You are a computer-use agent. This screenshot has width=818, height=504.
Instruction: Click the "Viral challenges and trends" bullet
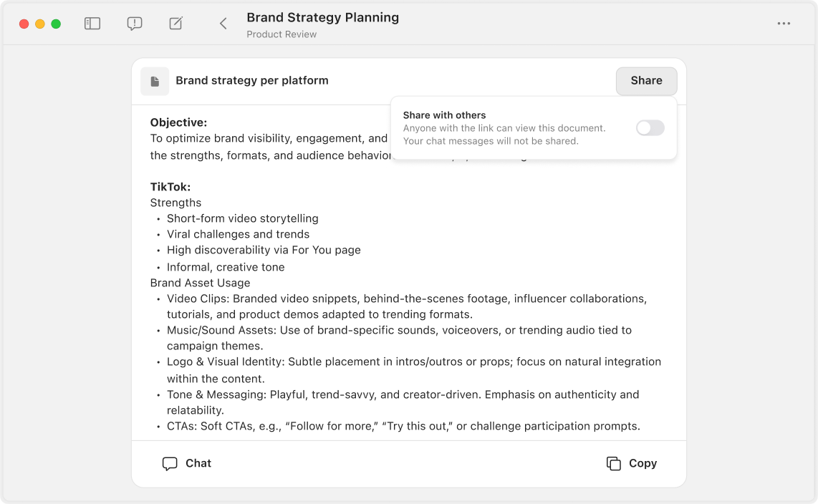[238, 234]
